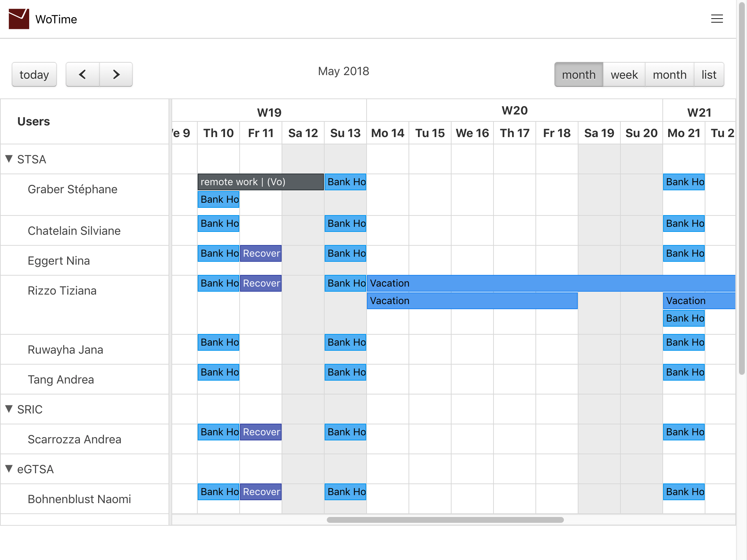The height and width of the screenshot is (560, 747).
Task: Click the today button
Action: [x=34, y=74]
